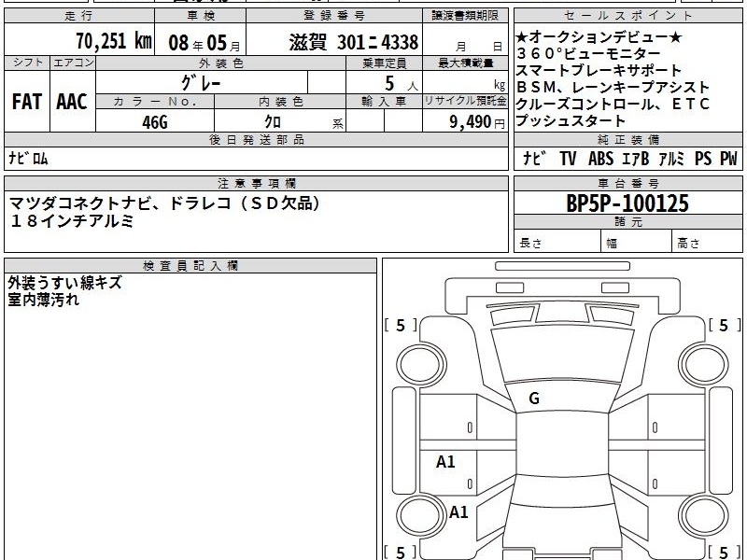
Task: Click the 長さ dimension field
Action: 557,241
